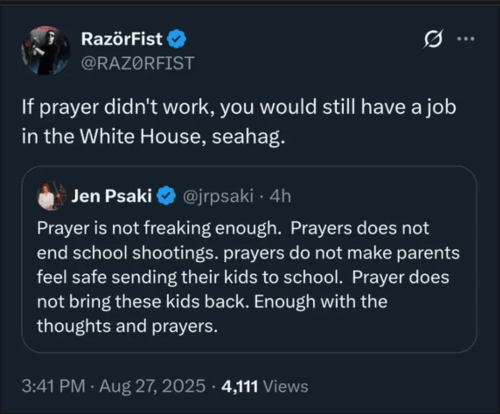Click the Views label in tweet footer
This screenshot has height=414, width=500.
pyautogui.click(x=286, y=387)
